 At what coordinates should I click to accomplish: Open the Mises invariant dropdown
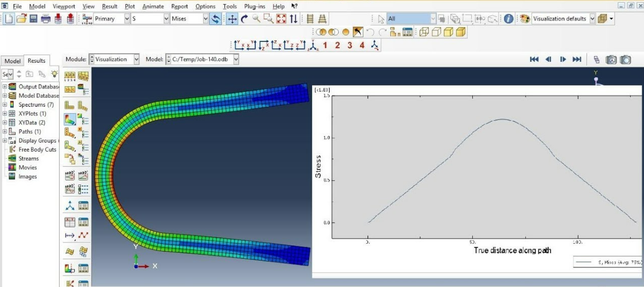click(x=205, y=19)
